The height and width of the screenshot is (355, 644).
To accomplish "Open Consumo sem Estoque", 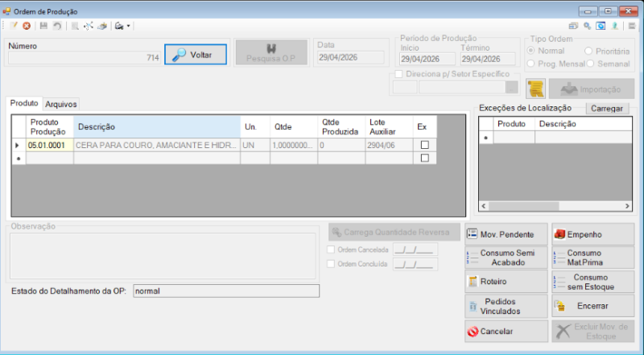I will (x=593, y=282).
